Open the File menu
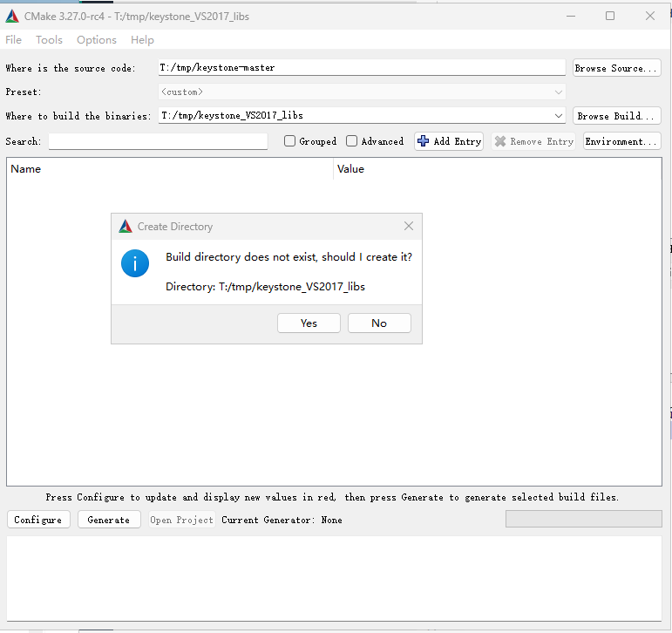This screenshot has width=672, height=633. 13,40
